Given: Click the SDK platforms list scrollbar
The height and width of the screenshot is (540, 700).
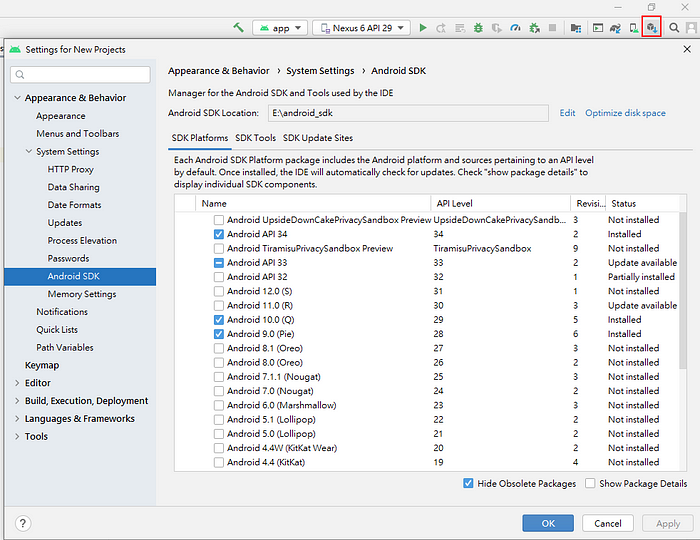Looking at the screenshot, I should (682, 290).
